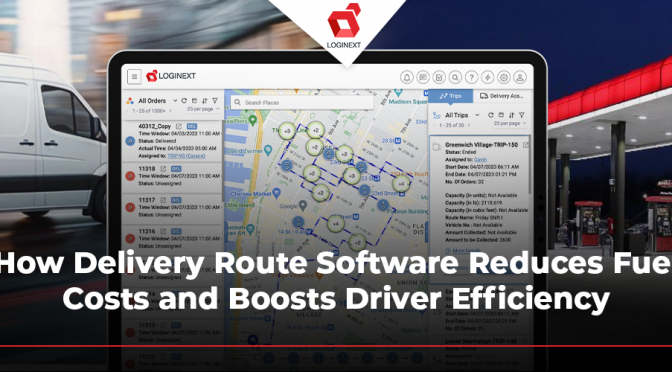Image resolution: width=672 pixels, height=372 pixels.
Task: Click the DEL badge on order 40312_Copy
Action: point(192,126)
